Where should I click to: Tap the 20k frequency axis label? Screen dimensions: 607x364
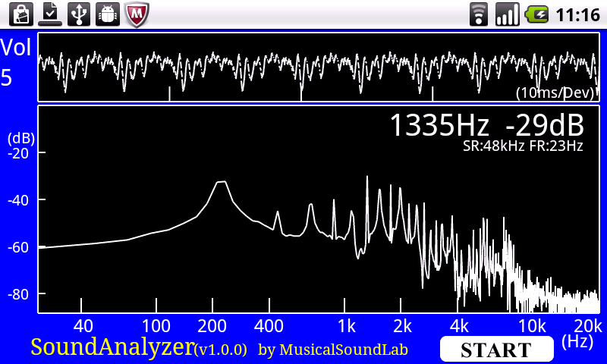coord(588,326)
